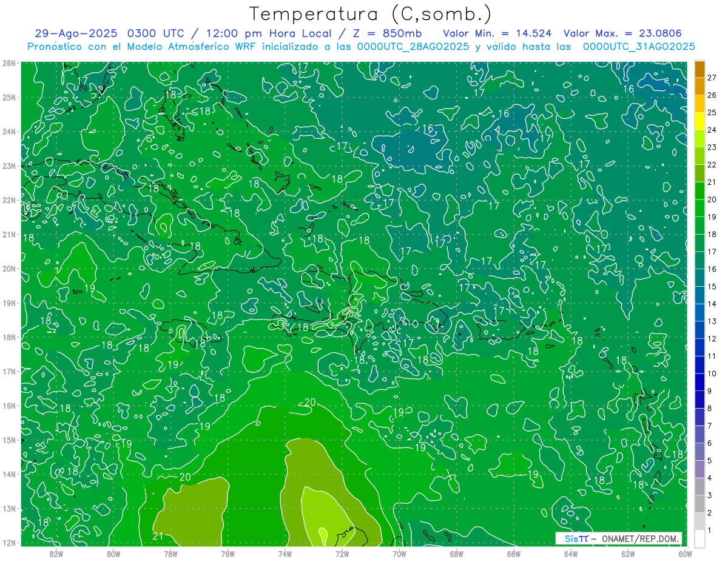Click the 70W longitude axis label
This screenshot has height=562, width=728.
[399, 553]
